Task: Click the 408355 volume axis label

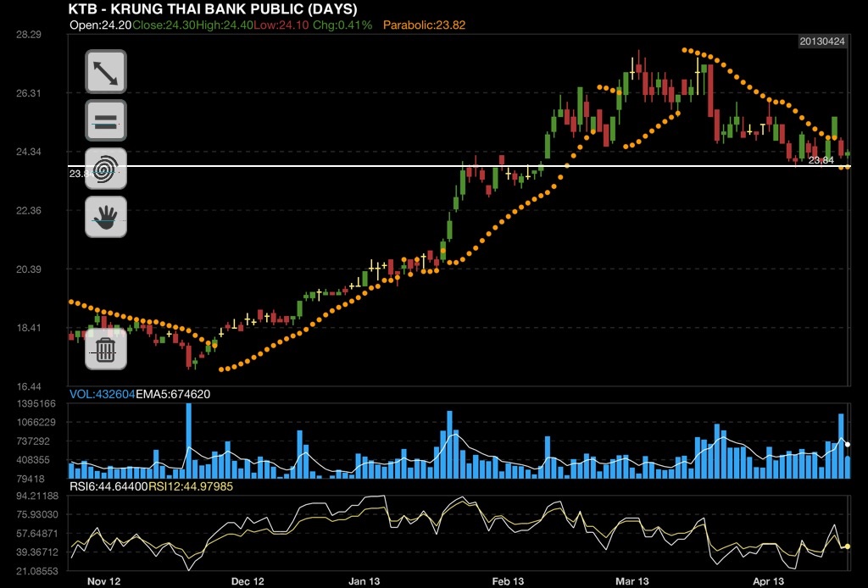Action: click(x=33, y=460)
